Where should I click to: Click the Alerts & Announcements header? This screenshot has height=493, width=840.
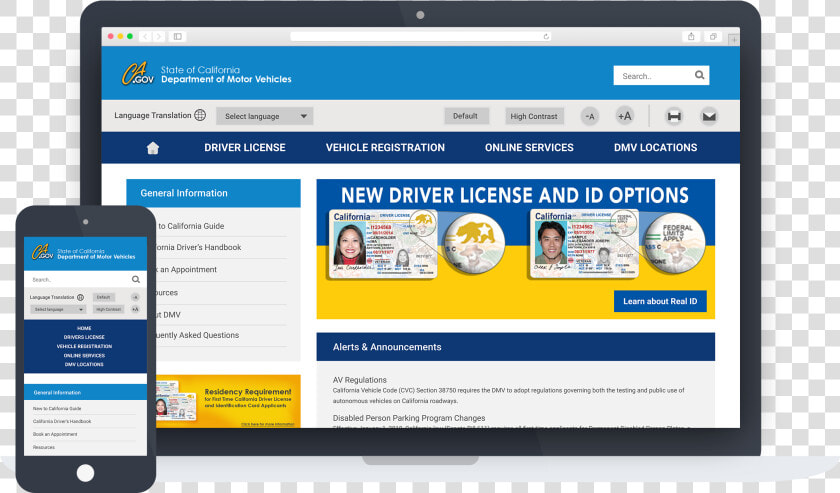515,347
